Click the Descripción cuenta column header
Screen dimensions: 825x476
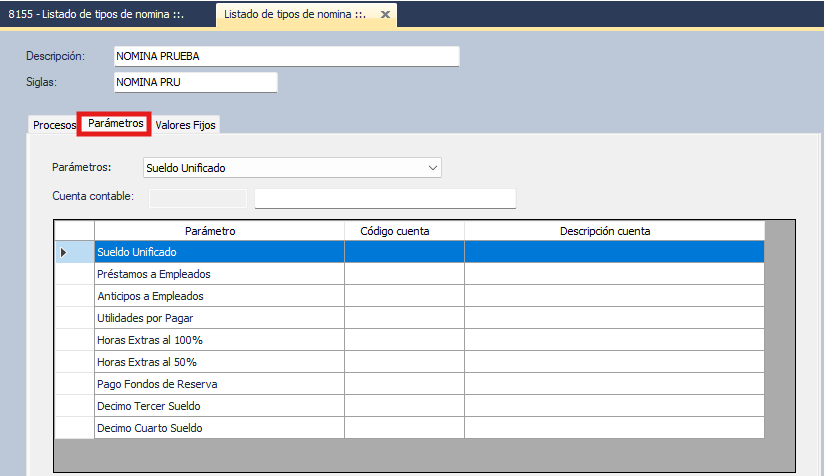click(x=604, y=231)
